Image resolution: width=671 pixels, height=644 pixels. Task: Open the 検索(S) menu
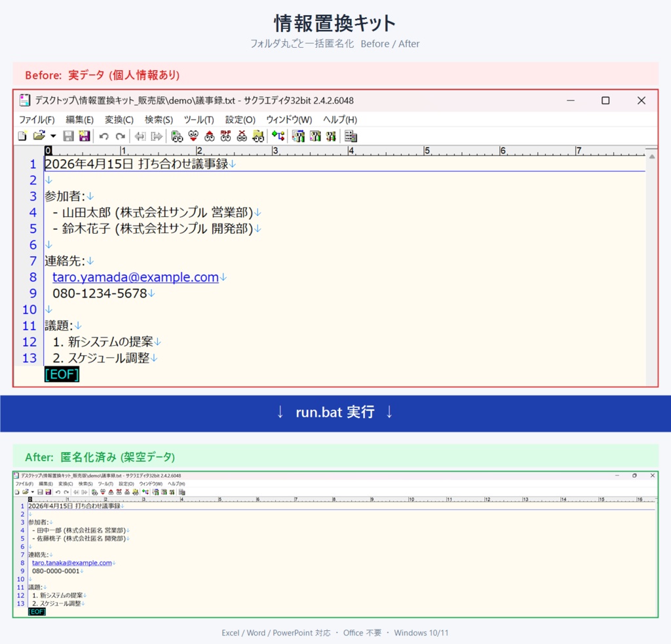[x=158, y=120]
